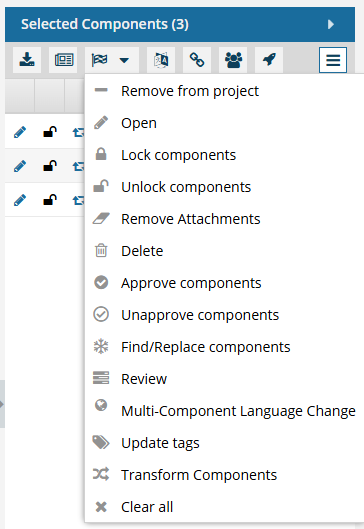Image resolution: width=364 pixels, height=529 pixels.
Task: Click the rocket launch icon
Action: 269,60
